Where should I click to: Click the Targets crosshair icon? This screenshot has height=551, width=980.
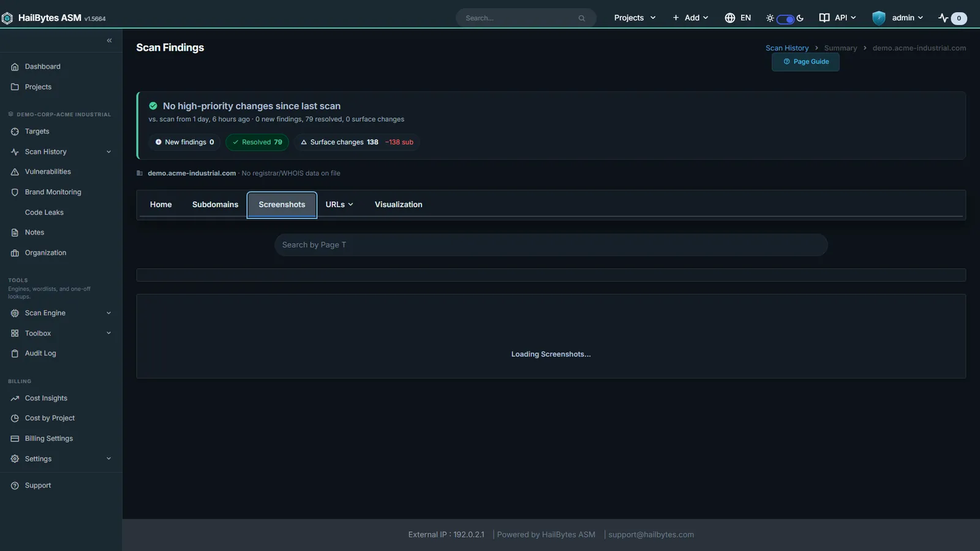point(15,132)
